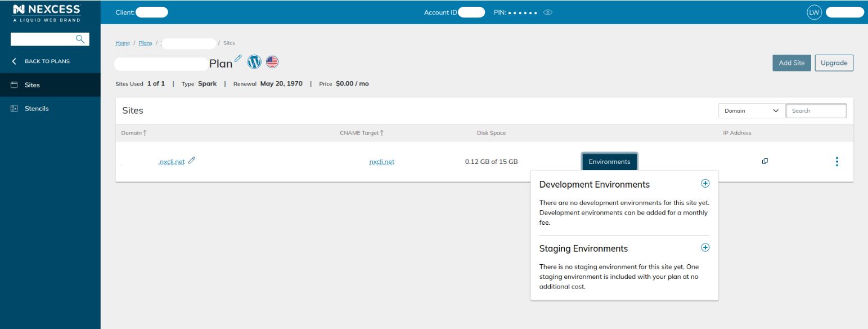Click the Type Spark text
This screenshot has width=868, height=329.
coord(199,84)
